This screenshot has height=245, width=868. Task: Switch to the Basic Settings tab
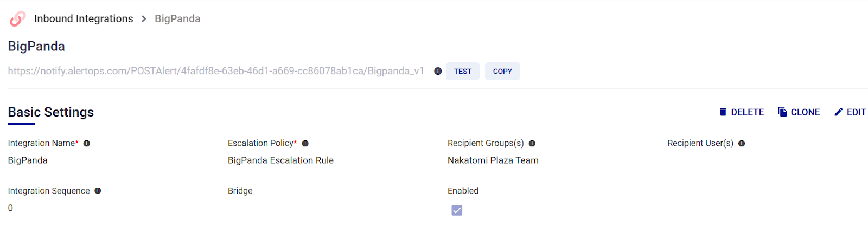coord(51,112)
